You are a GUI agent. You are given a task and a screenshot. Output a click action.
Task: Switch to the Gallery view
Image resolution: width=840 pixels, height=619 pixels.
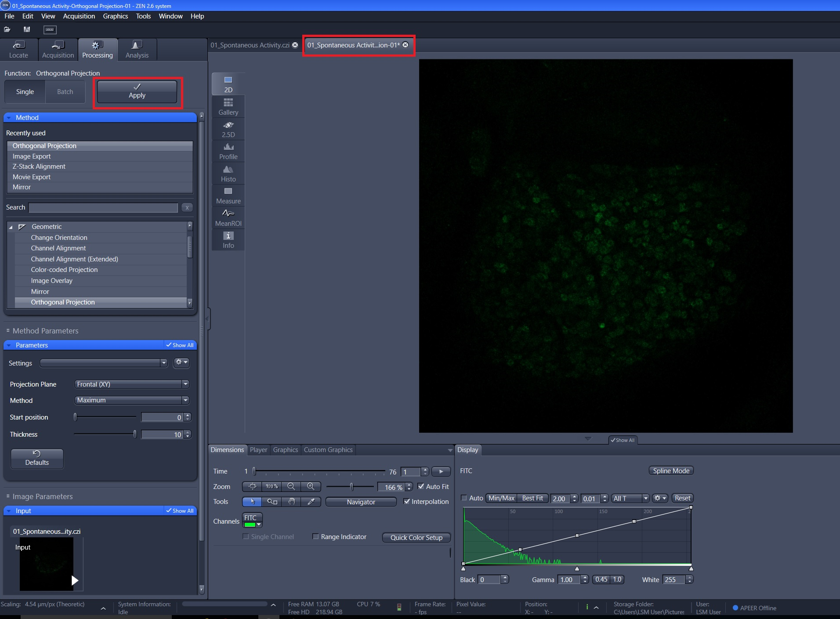(x=228, y=106)
